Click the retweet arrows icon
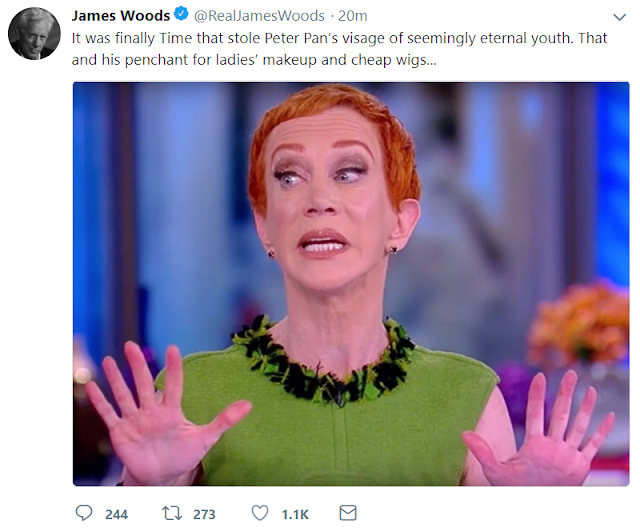640x528 pixels. 172,513
